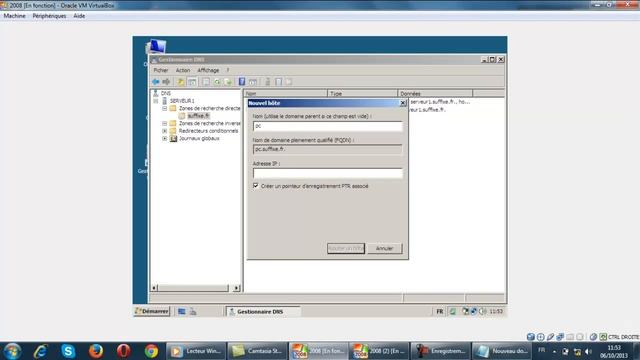
Task: Open the Fichier menu
Action: (x=161, y=70)
